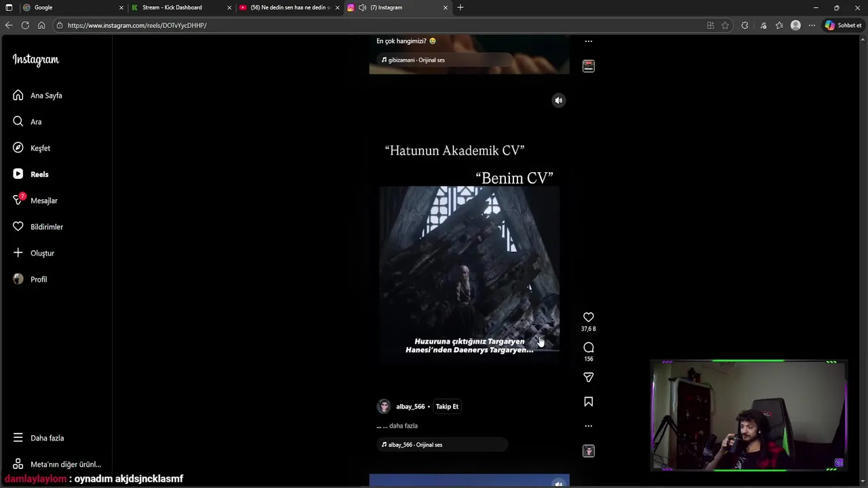
Task: Click the Takip Et follow button
Action: [447, 407]
